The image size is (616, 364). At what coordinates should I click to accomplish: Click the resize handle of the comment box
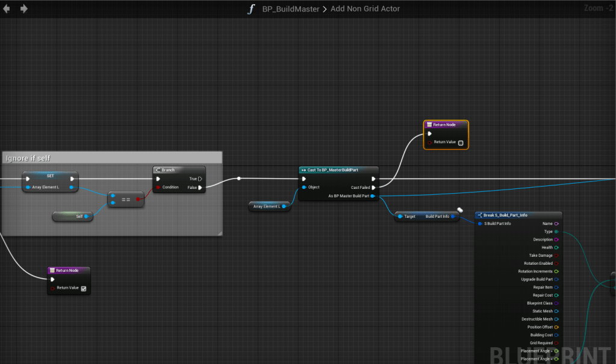[x=219, y=232]
